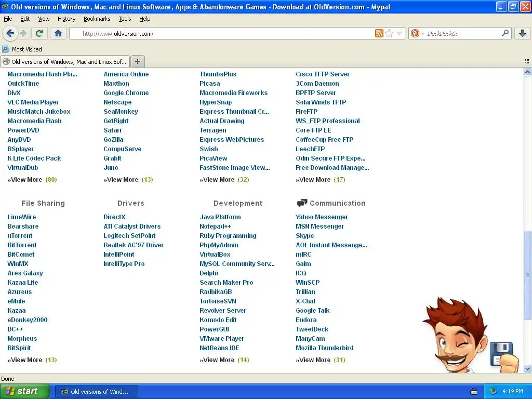This screenshot has height=399, width=532.
Task: Bookmark this page with the star icon
Action: coord(389,33)
